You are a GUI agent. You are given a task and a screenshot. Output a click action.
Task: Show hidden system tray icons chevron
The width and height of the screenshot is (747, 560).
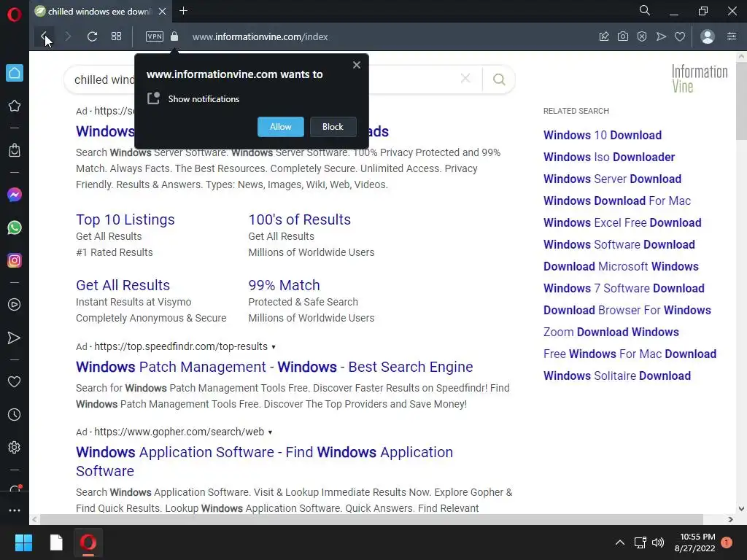coord(620,542)
